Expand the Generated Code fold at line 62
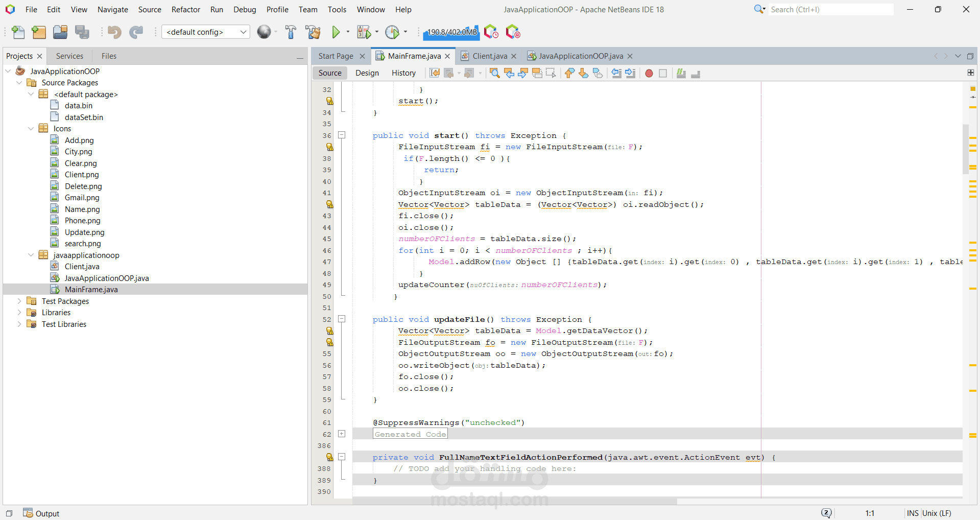The image size is (980, 520). [342, 434]
